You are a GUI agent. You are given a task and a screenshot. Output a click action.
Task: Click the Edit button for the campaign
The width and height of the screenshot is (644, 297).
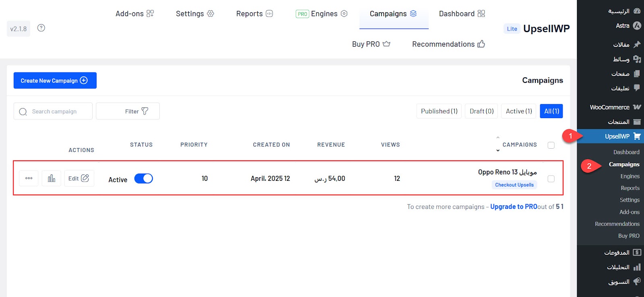click(x=79, y=178)
